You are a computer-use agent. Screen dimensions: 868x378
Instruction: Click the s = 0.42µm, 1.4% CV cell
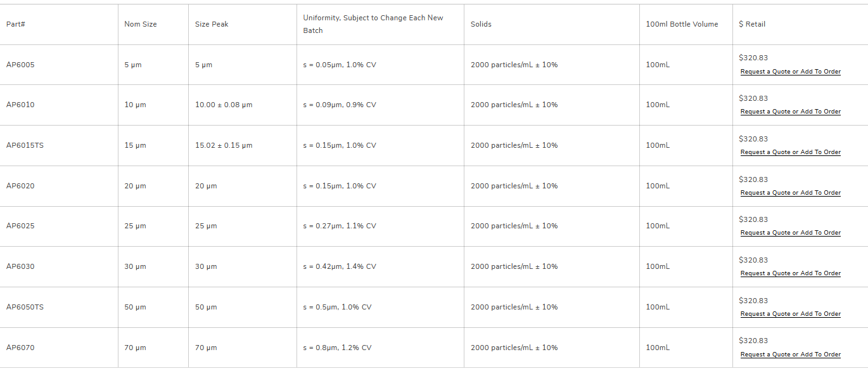339,266
